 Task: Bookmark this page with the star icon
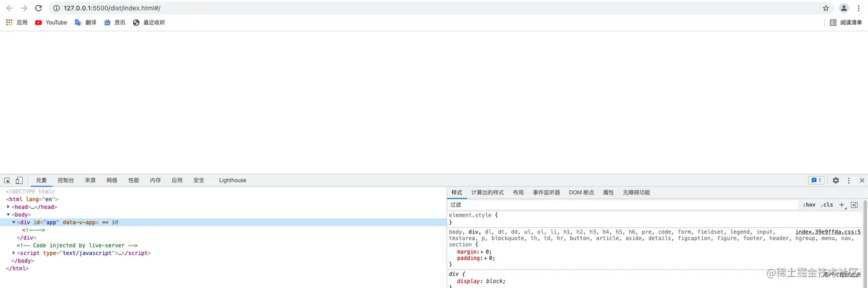pos(826,8)
